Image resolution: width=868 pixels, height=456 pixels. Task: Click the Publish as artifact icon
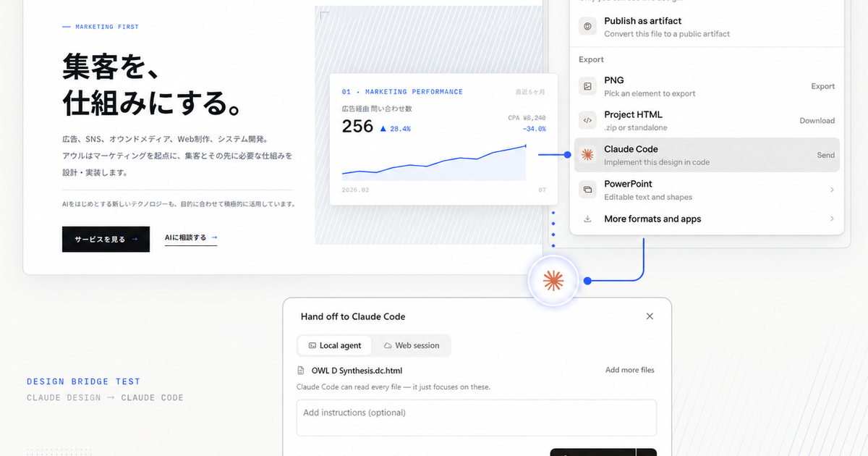point(587,27)
